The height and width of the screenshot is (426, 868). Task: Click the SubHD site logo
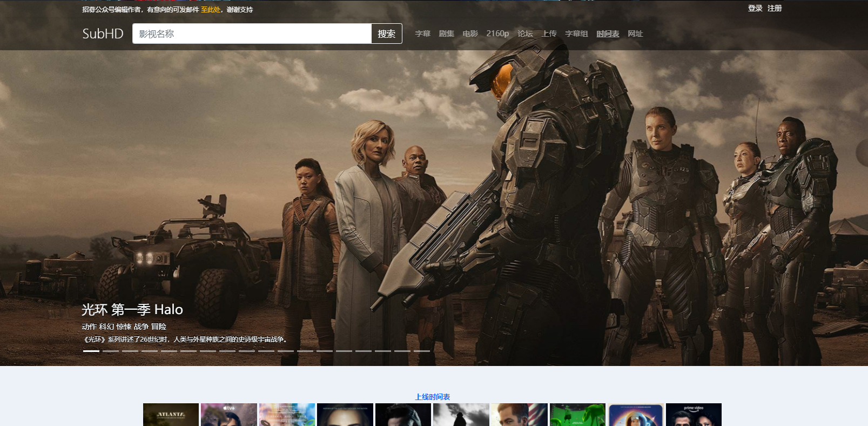(103, 34)
